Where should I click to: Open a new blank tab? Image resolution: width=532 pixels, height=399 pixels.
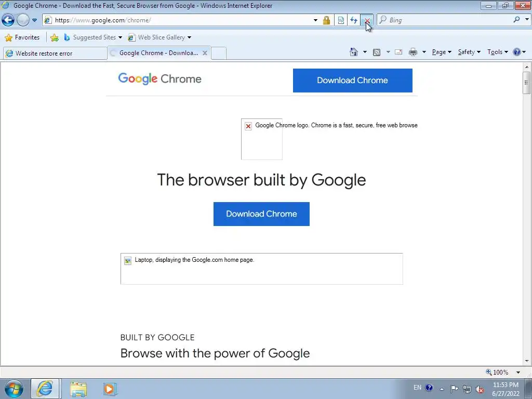pyautogui.click(x=219, y=54)
